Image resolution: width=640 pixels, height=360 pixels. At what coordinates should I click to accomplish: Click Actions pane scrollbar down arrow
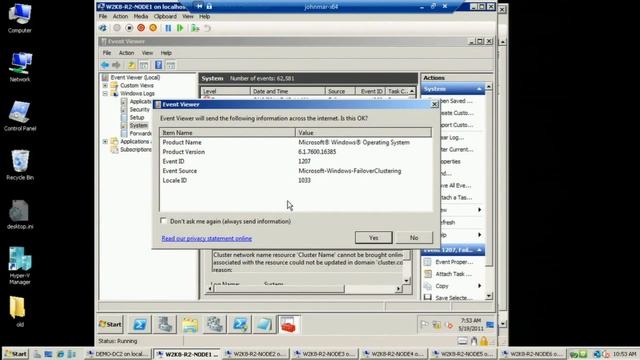(x=489, y=297)
